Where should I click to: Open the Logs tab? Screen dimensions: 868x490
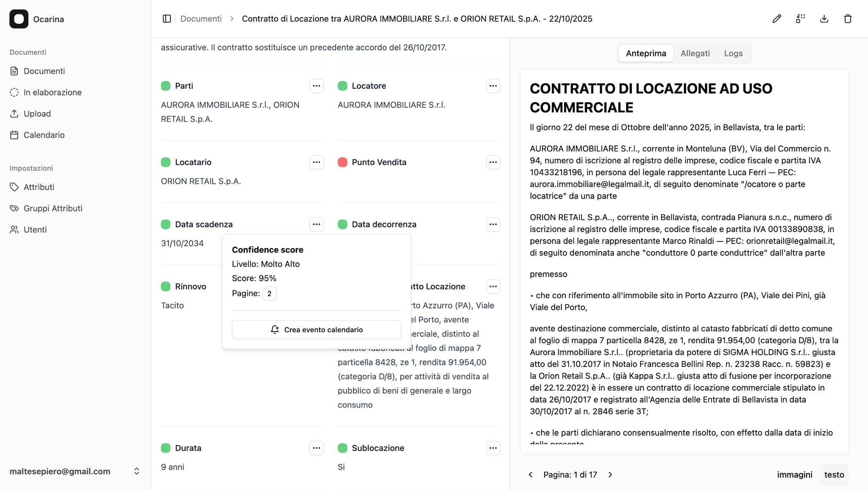coord(733,53)
